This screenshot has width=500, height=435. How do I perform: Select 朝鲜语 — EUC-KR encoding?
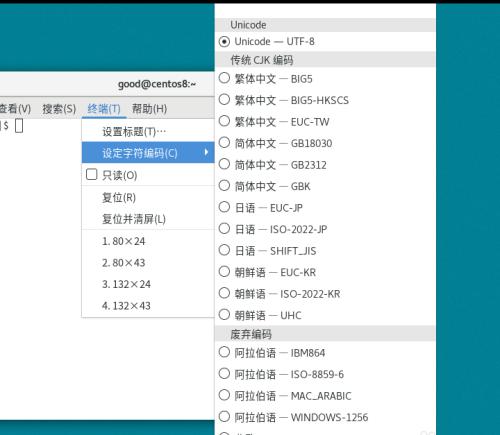point(325,272)
